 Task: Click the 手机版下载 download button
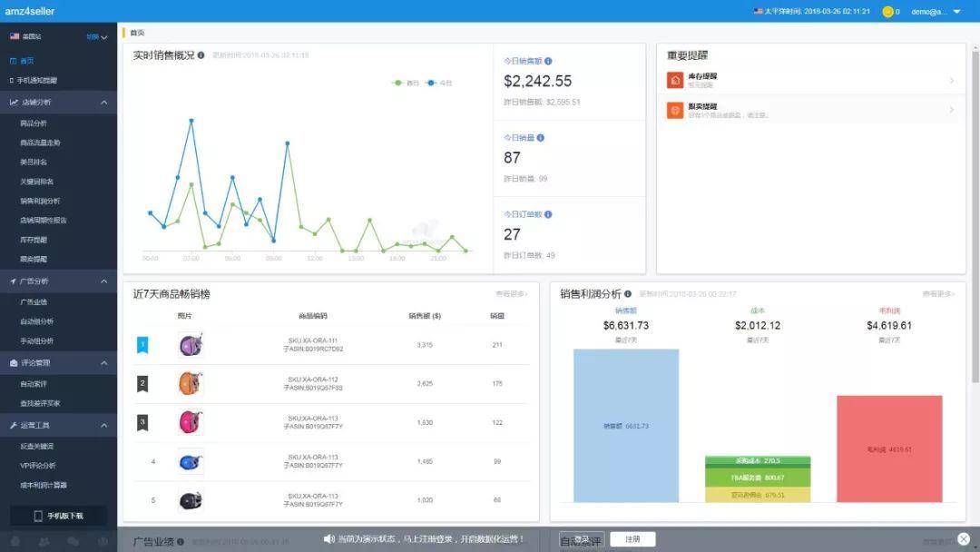point(58,516)
